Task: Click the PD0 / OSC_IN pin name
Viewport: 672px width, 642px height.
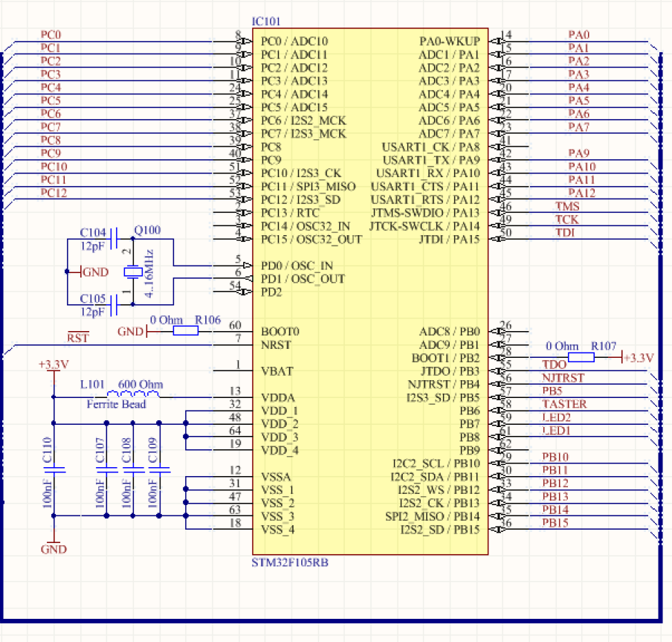Action: (x=297, y=266)
